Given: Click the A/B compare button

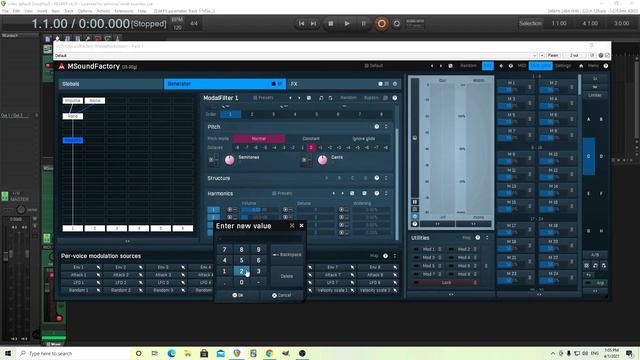Looking at the screenshot, I should pyautogui.click(x=595, y=255).
